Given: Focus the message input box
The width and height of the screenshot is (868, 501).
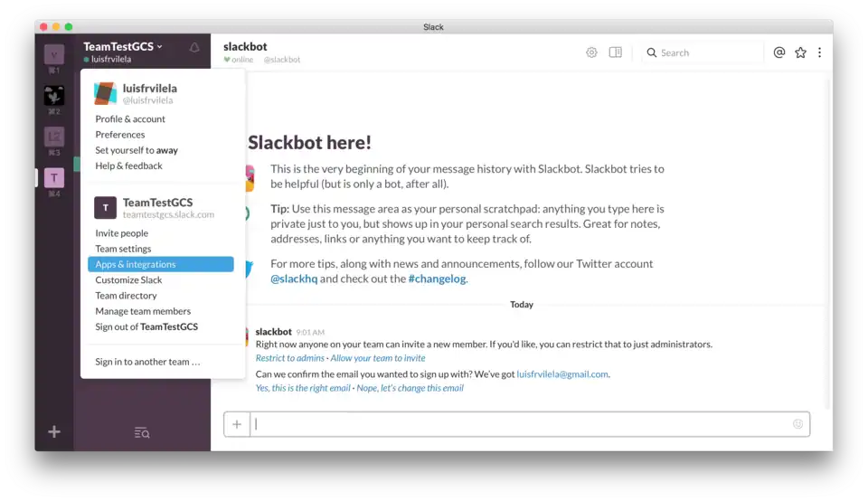Looking at the screenshot, I should (x=520, y=424).
